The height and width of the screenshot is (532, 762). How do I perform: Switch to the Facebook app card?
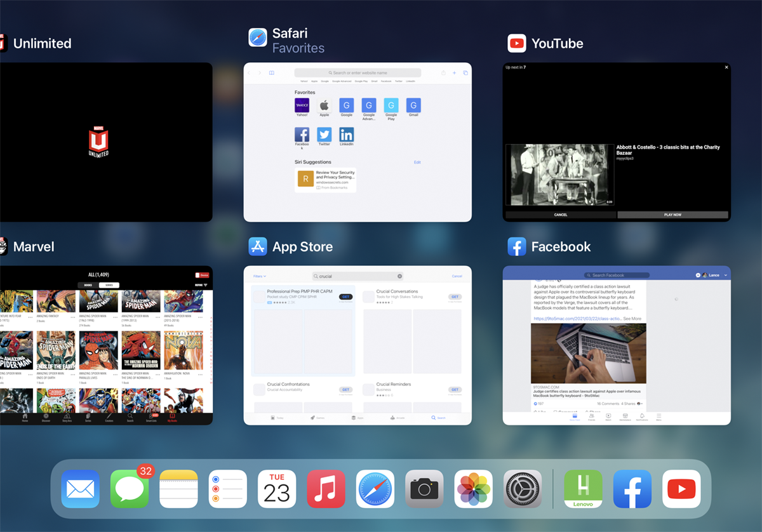tap(617, 345)
